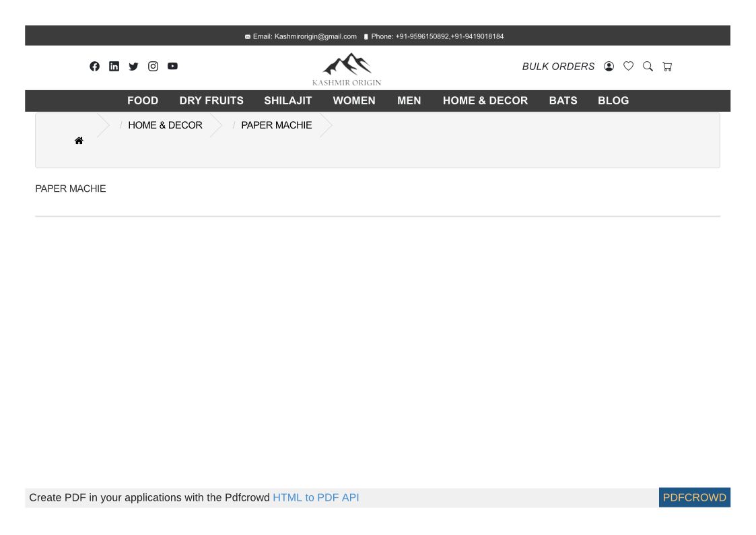Open HOME & DECOR in navigation bar
The width and height of the screenshot is (756, 535).
pos(485,100)
